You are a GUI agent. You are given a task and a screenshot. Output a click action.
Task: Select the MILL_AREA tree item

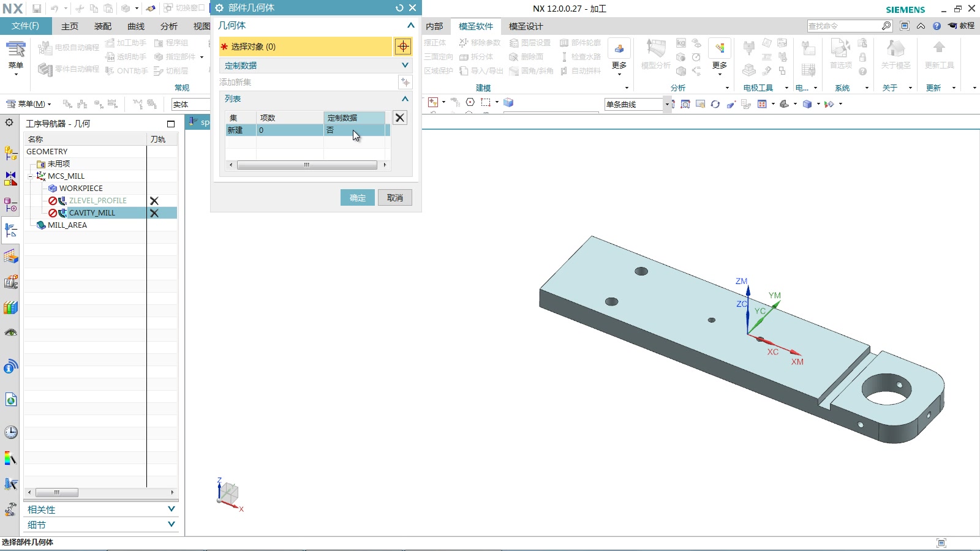(67, 225)
